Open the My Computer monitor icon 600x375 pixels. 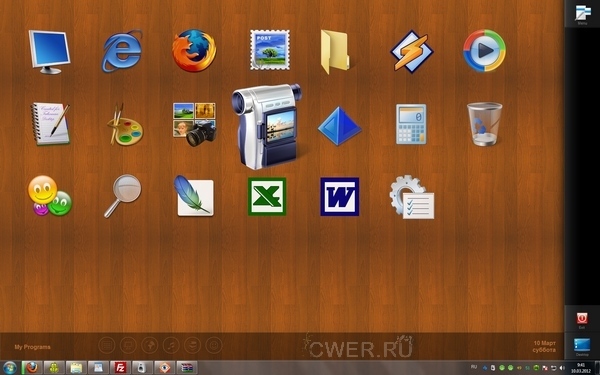49,52
